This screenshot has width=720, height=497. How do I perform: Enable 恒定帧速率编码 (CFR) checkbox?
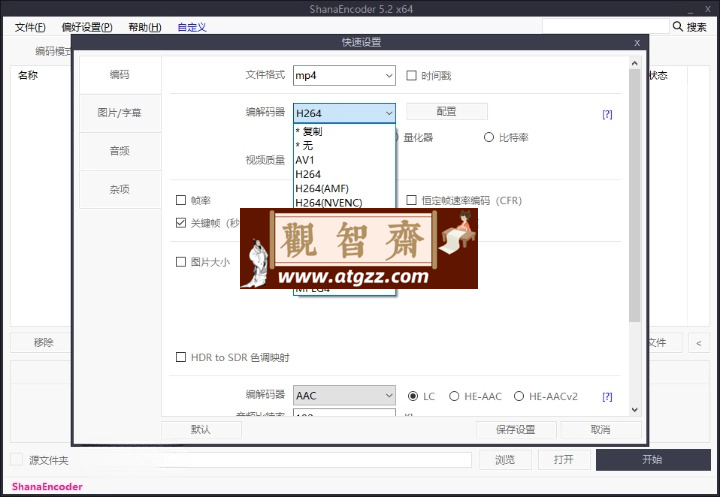coord(411,200)
